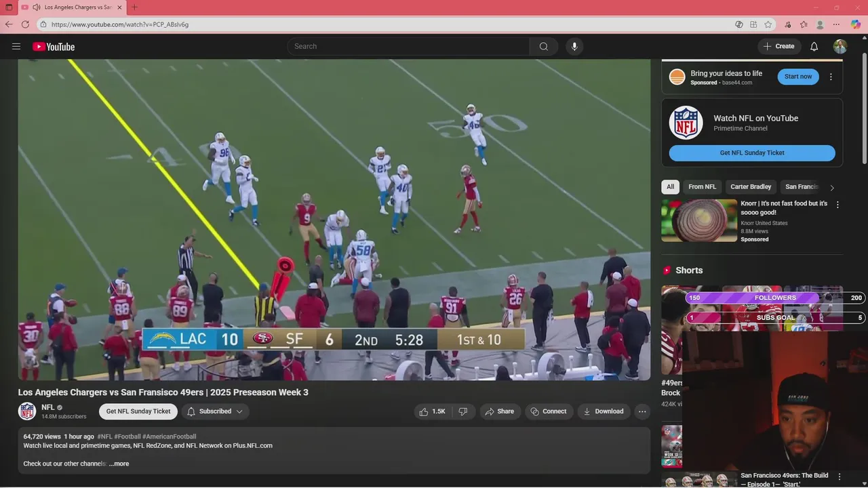Open the notifications bell
Image resolution: width=868 pixels, height=488 pixels.
pos(814,46)
